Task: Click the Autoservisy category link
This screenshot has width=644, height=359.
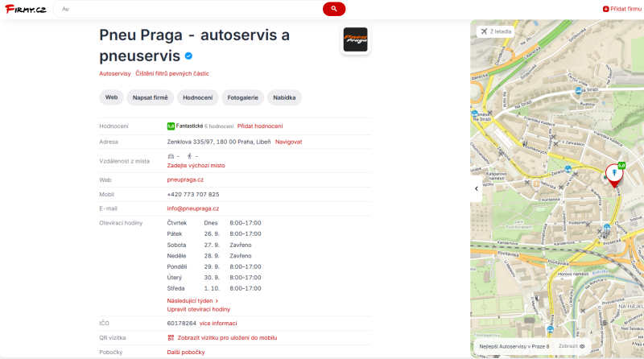Action: tap(114, 73)
